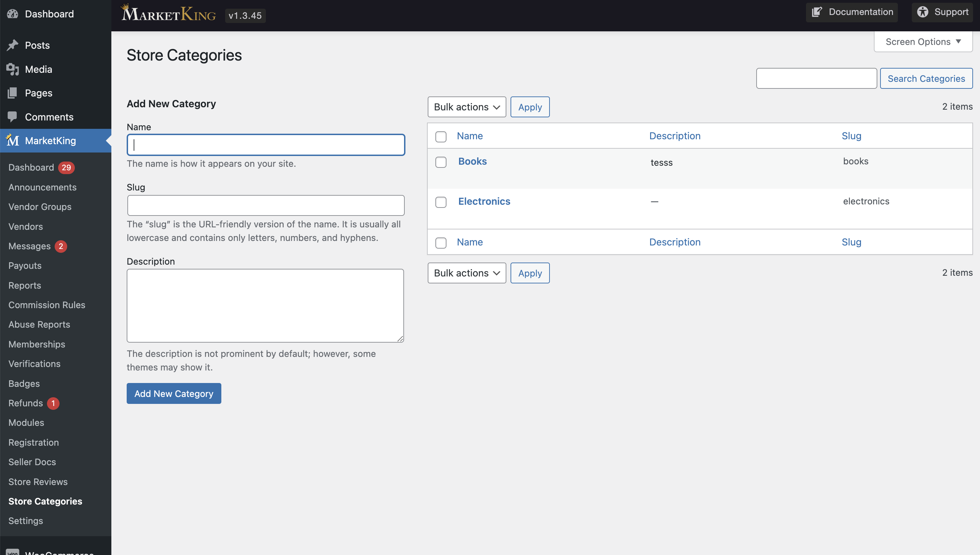980x555 pixels.
Task: Click the Dashboard 29 notification badge
Action: point(66,168)
